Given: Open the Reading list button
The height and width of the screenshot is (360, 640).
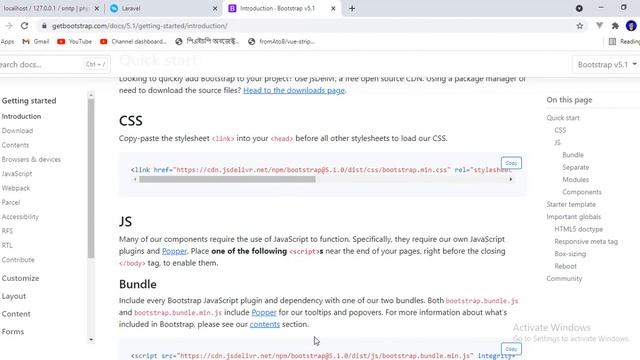Looking at the screenshot, I should 624,41.
